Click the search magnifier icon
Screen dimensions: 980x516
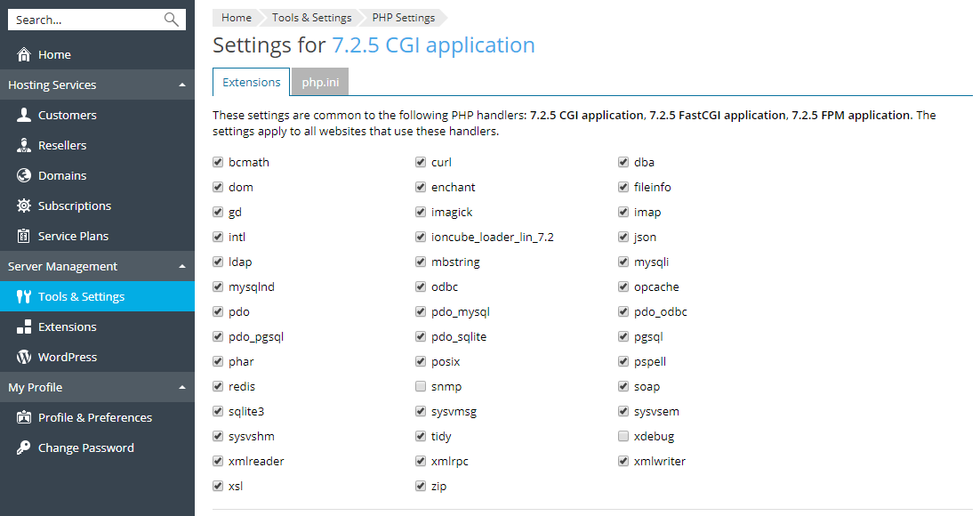172,20
